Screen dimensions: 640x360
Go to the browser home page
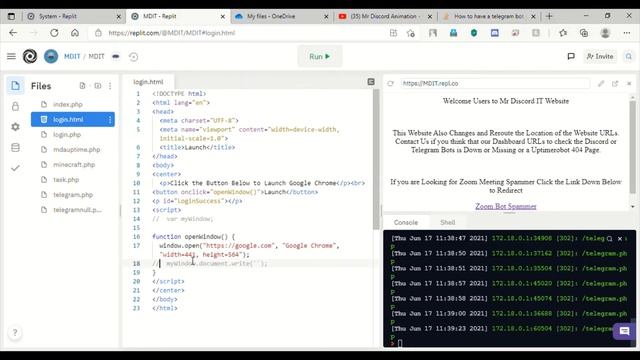pos(75,33)
